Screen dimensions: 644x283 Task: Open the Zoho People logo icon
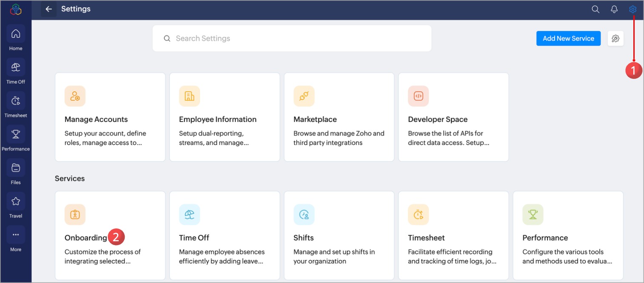coord(16,9)
